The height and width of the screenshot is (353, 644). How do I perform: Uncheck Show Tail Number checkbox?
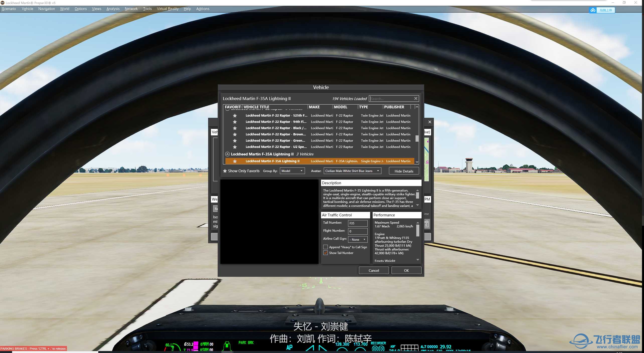coord(326,253)
